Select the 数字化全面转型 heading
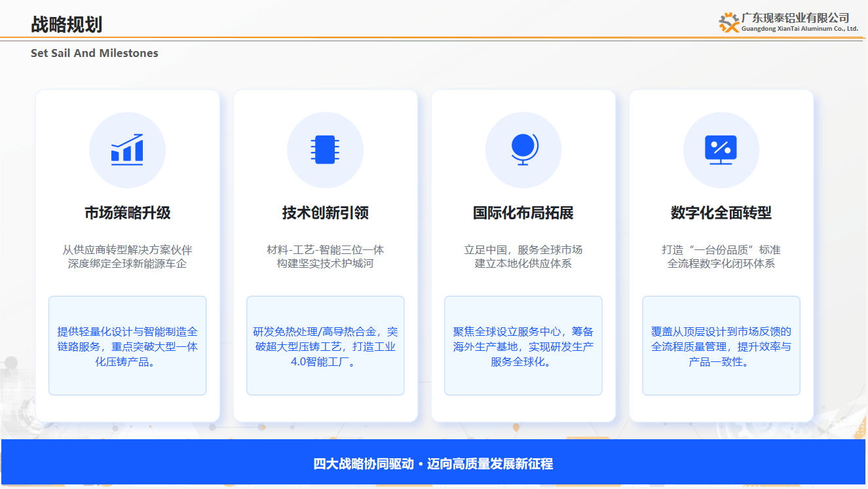The height and width of the screenshot is (489, 868). (721, 213)
